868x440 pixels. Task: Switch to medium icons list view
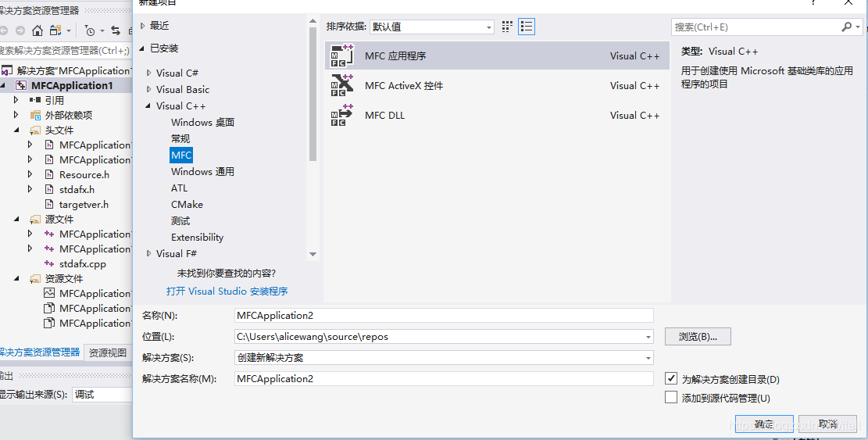coord(527,27)
